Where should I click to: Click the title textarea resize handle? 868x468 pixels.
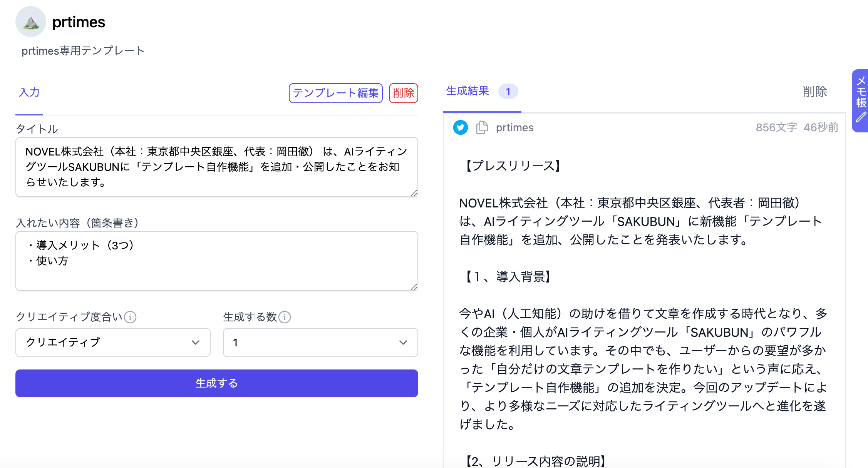point(414,193)
